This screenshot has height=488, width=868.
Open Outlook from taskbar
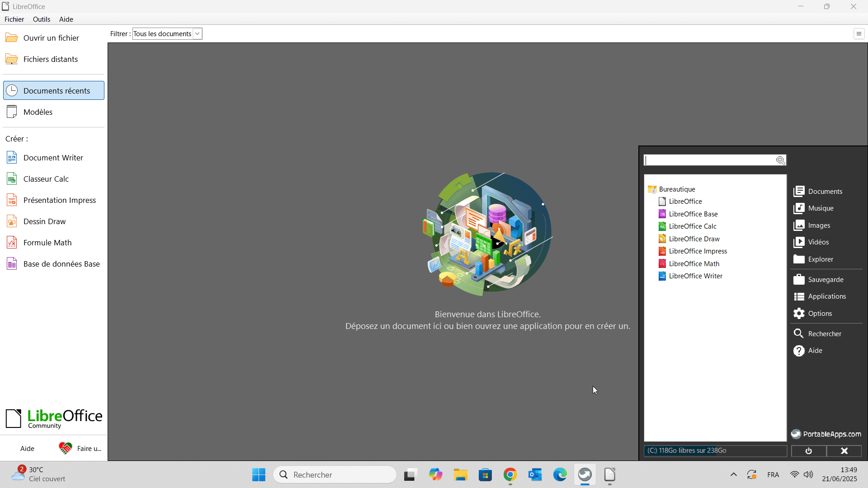pos(535,474)
